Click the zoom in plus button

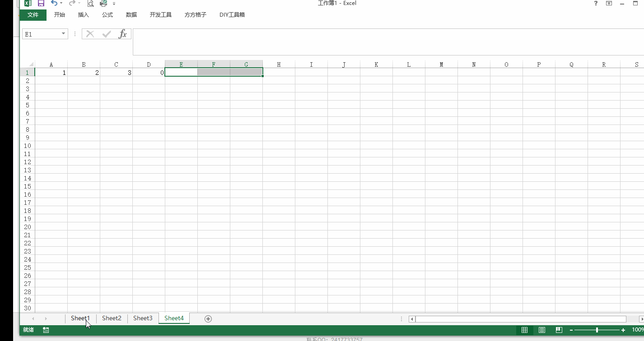click(623, 330)
